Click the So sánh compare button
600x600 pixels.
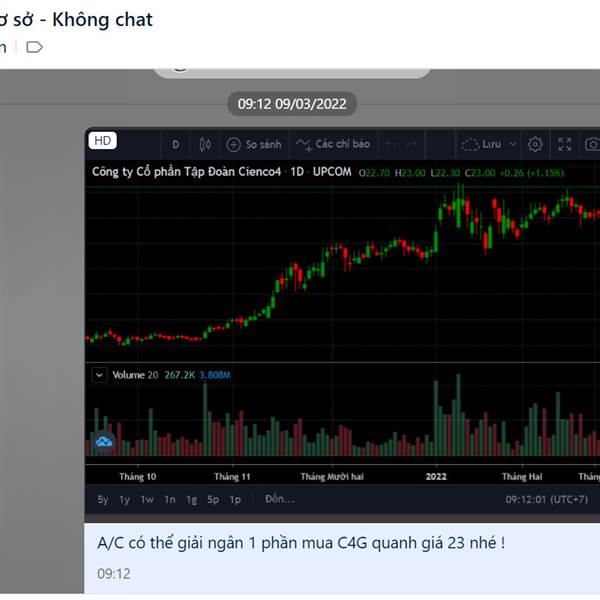(255, 144)
